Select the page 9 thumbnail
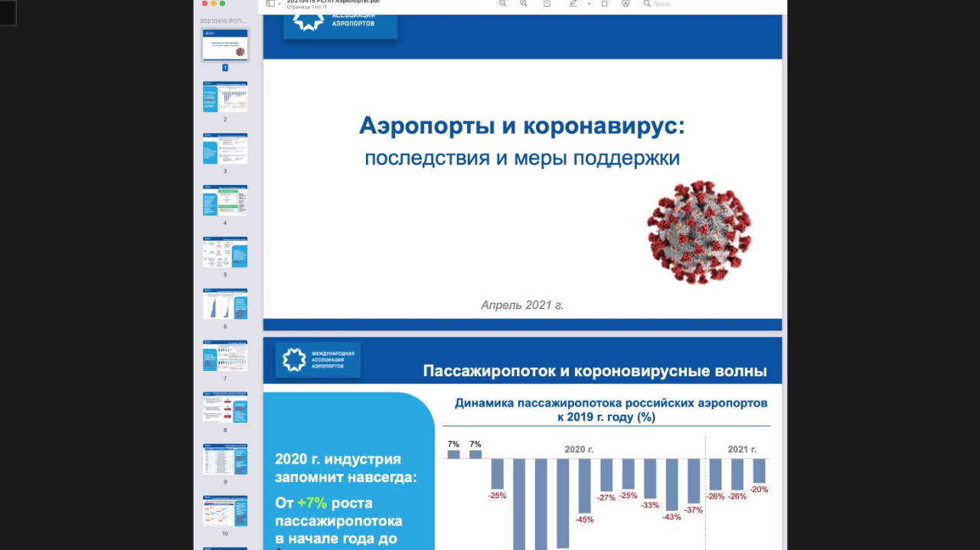The height and width of the screenshot is (550, 980). point(225,459)
